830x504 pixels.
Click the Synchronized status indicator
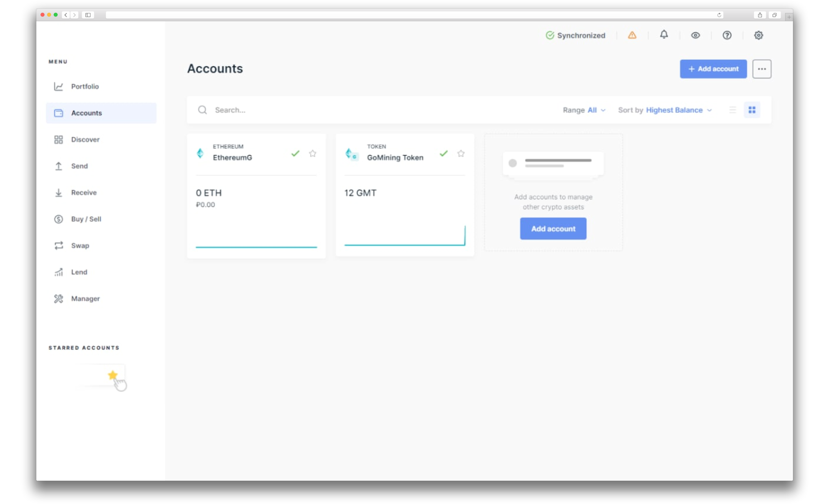[575, 35]
